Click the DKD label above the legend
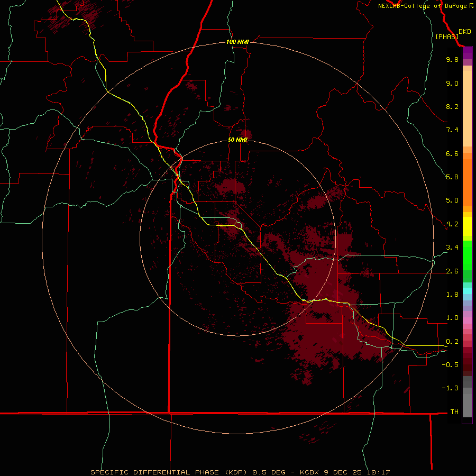Viewport: 476px width, 476px height. (465, 32)
